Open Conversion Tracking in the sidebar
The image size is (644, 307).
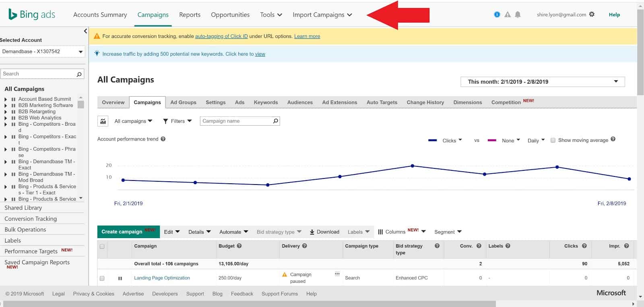pos(31,219)
